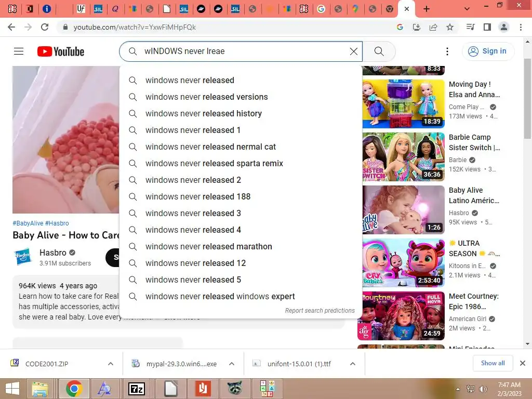Click Report search predictions link
This screenshot has height=399, width=532.
[320, 311]
